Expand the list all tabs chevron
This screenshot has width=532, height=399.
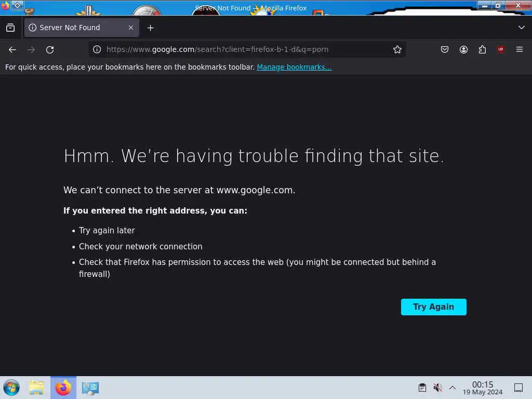coord(521,28)
